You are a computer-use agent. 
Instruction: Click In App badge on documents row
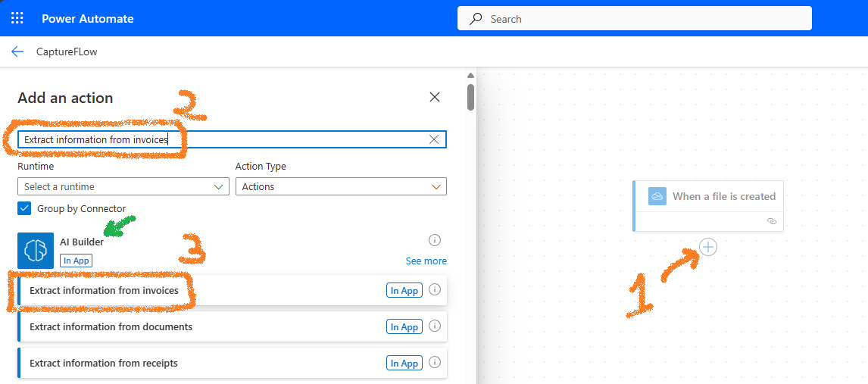pos(404,326)
